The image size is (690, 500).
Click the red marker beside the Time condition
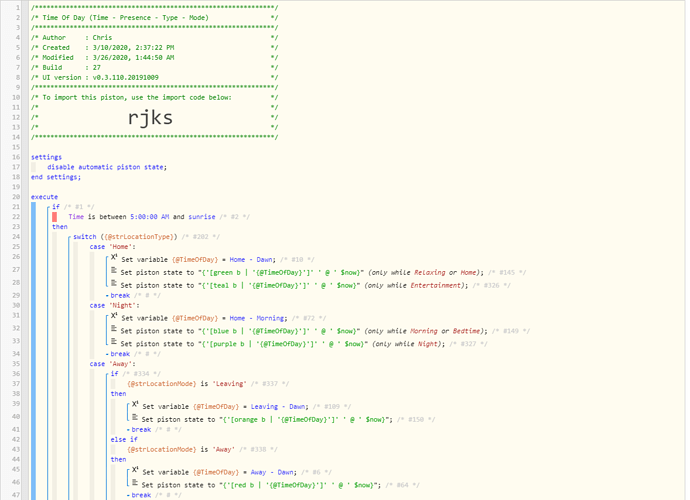55,217
